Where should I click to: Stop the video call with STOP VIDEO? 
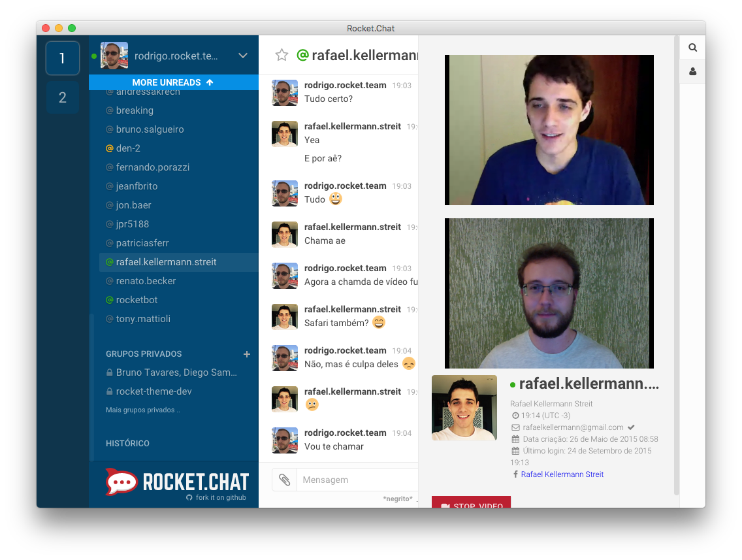(471, 502)
